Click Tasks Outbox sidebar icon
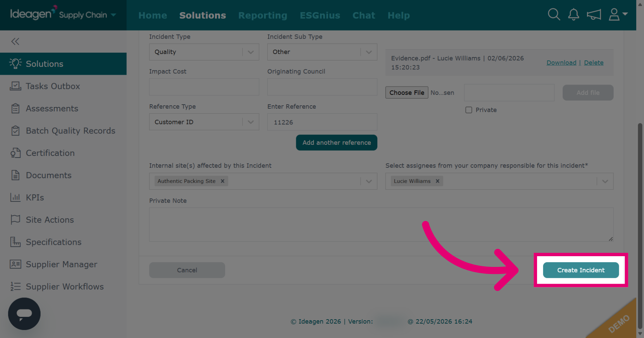 coord(15,86)
